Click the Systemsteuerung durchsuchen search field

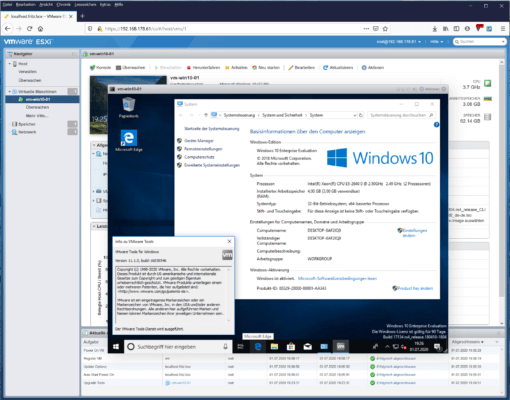[401, 115]
